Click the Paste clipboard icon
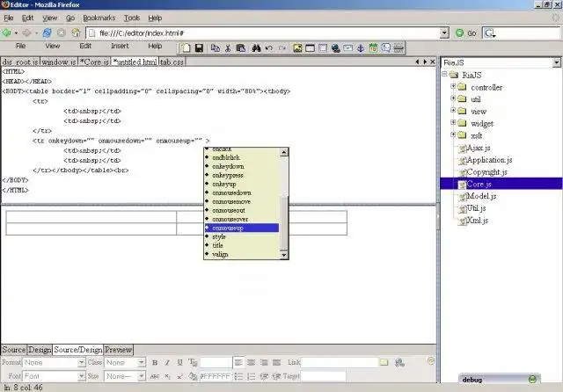The image size is (563, 392). click(x=241, y=47)
